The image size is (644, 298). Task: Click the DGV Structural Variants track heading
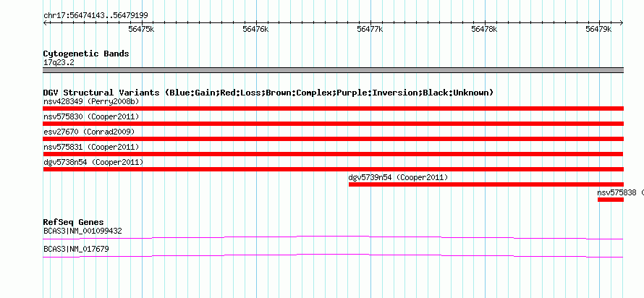(x=268, y=93)
